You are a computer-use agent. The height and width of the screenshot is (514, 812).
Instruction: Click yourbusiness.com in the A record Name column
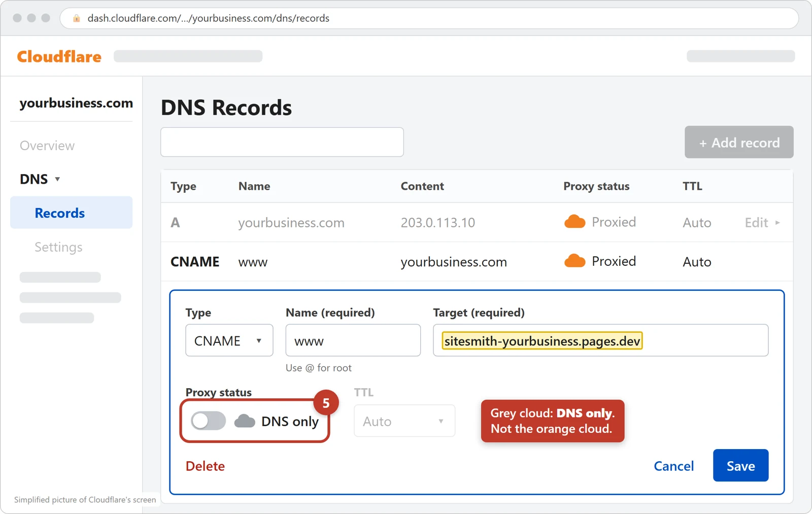point(291,223)
